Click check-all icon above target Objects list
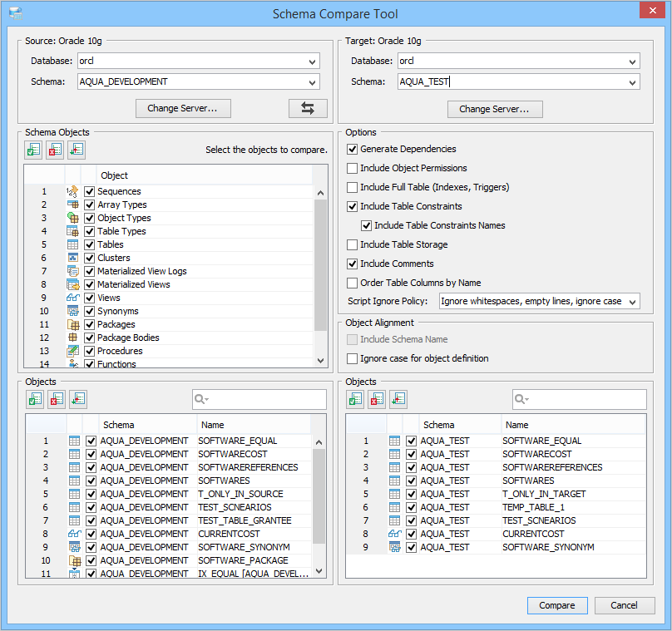 click(x=355, y=399)
